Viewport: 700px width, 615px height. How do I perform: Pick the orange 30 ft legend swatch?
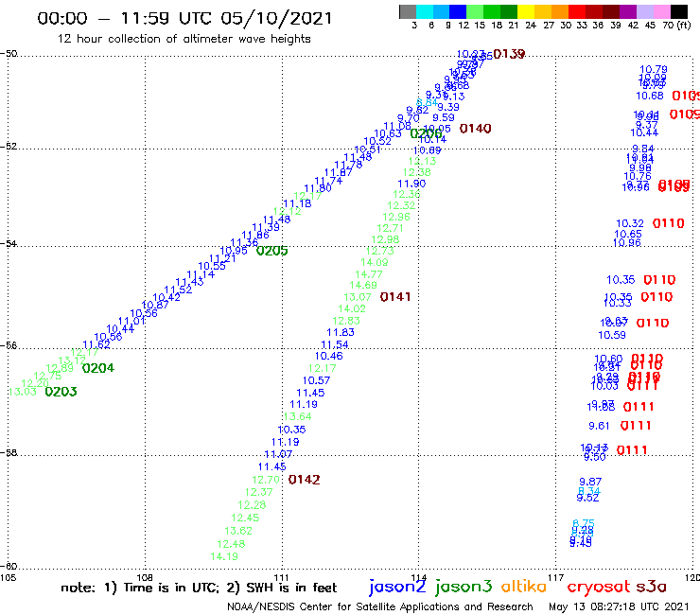[560, 11]
